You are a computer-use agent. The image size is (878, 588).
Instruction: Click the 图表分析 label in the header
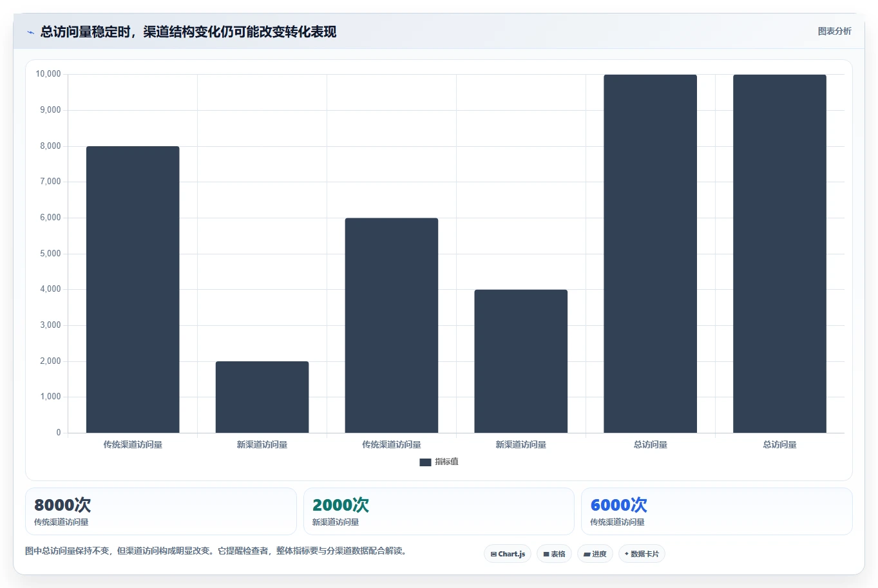click(x=834, y=31)
